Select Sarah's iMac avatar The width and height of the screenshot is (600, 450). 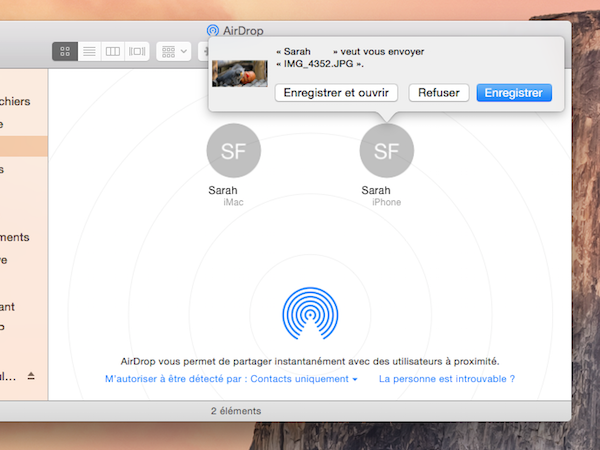(234, 150)
